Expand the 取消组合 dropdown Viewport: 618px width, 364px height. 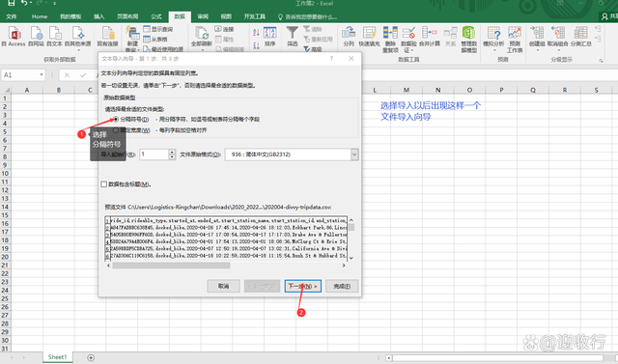tap(558, 50)
